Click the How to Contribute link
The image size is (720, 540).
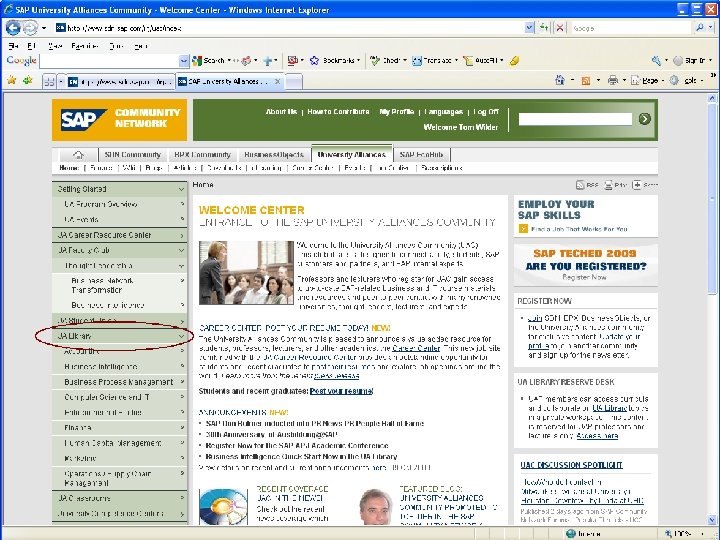(338, 112)
